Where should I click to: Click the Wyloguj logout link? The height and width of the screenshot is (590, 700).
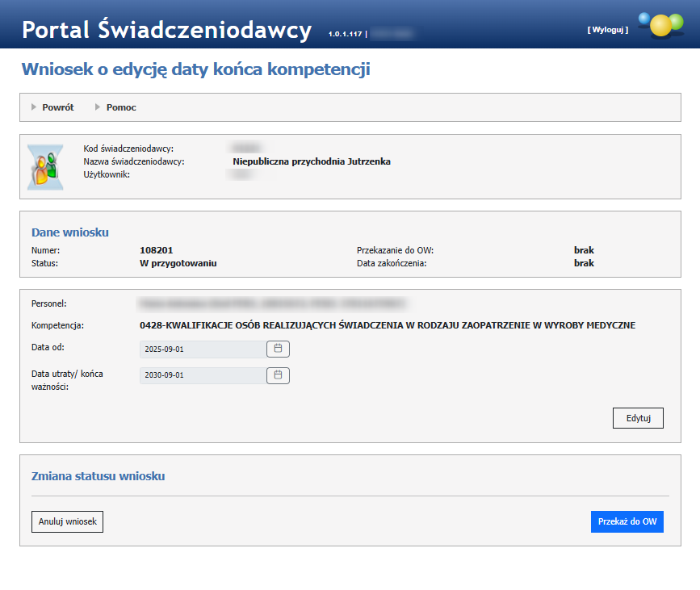(607, 30)
